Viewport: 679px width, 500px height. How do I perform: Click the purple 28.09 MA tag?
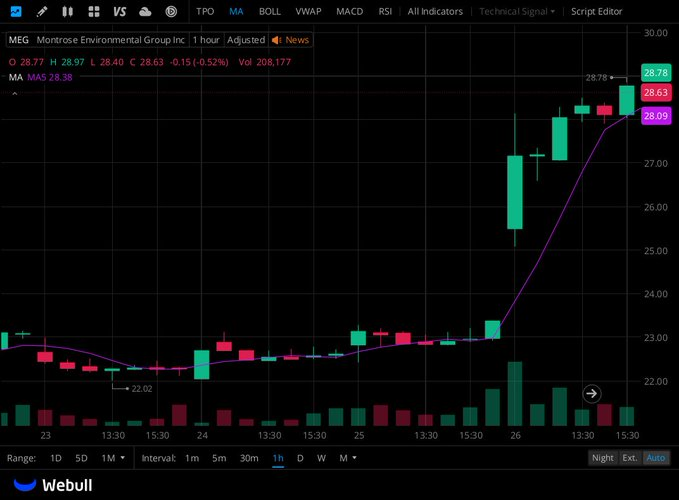(x=656, y=116)
